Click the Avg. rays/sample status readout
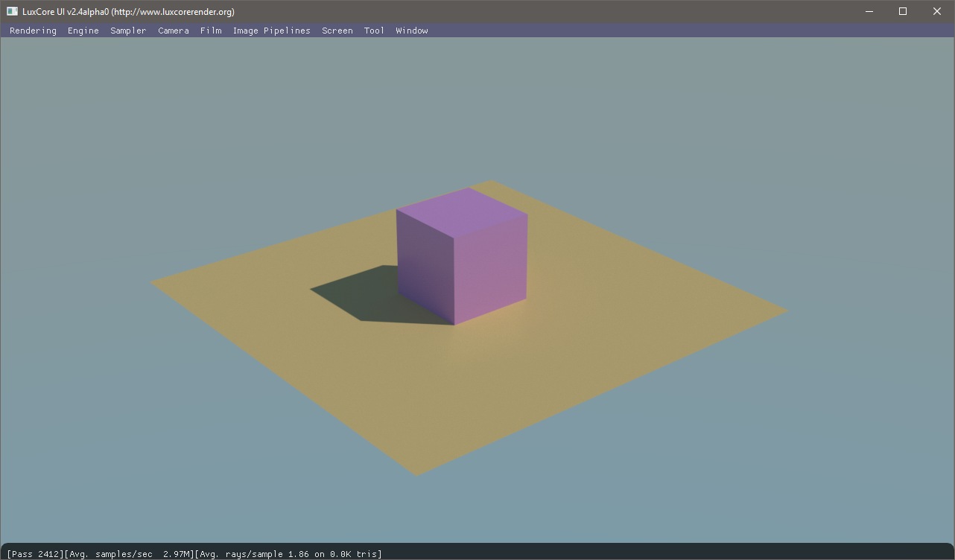Image resolution: width=955 pixels, height=560 pixels. 289,554
